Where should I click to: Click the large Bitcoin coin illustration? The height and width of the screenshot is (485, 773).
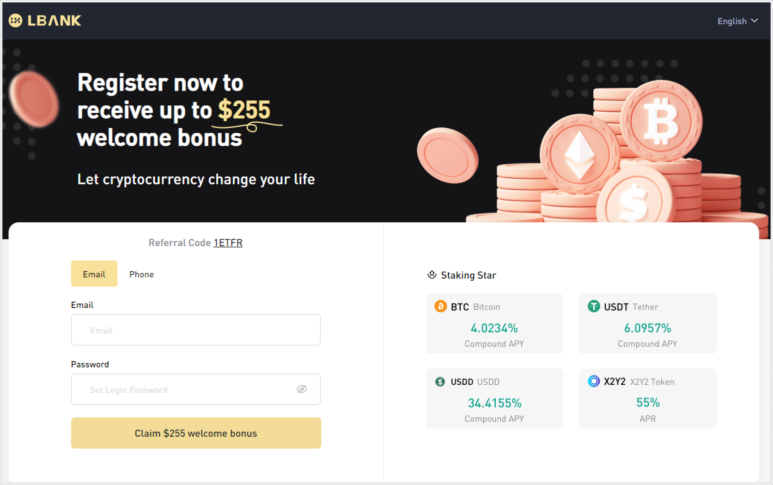[661, 121]
